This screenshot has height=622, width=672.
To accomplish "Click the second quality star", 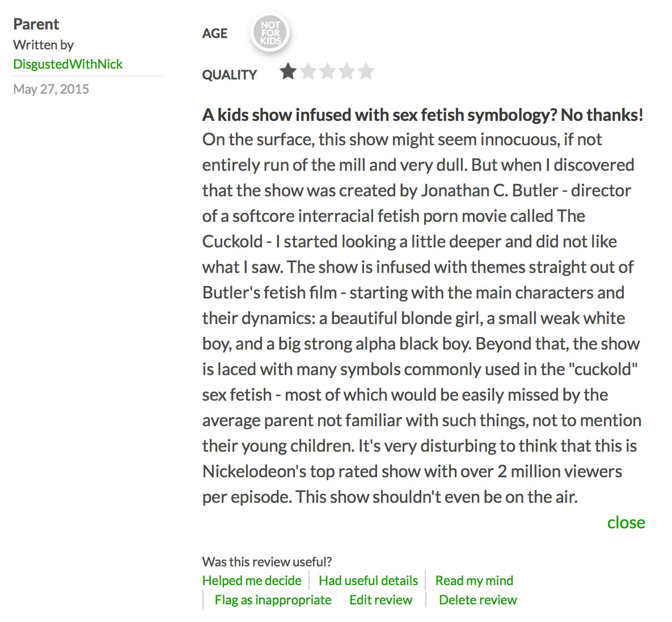I will pos(308,72).
